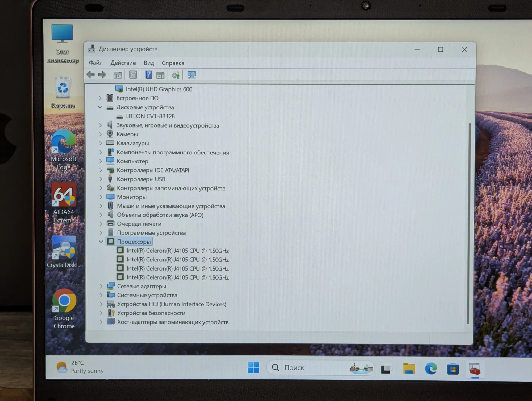Viewport: 532px width, 401px height.
Task: Open the Действие menu
Action: (123, 63)
